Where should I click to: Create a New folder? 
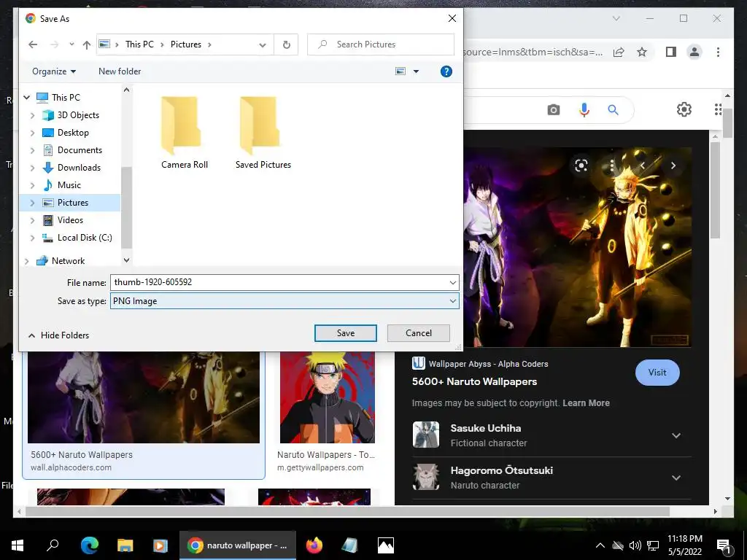pos(120,71)
